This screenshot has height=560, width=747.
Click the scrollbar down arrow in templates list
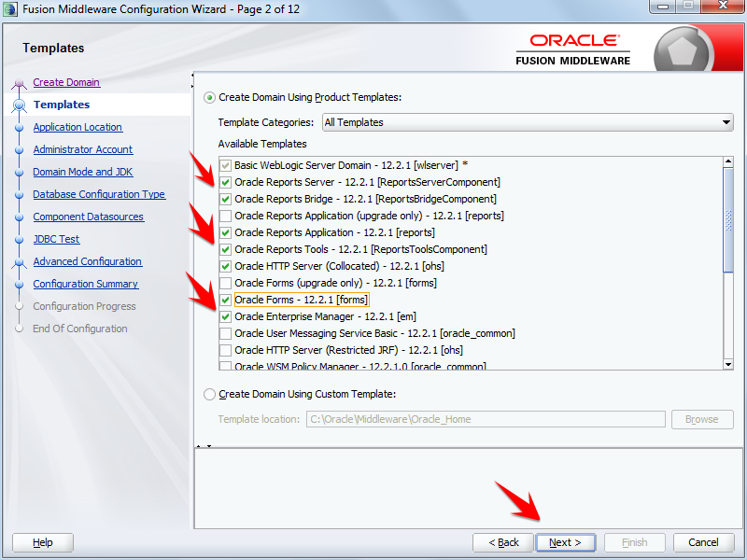(x=726, y=365)
